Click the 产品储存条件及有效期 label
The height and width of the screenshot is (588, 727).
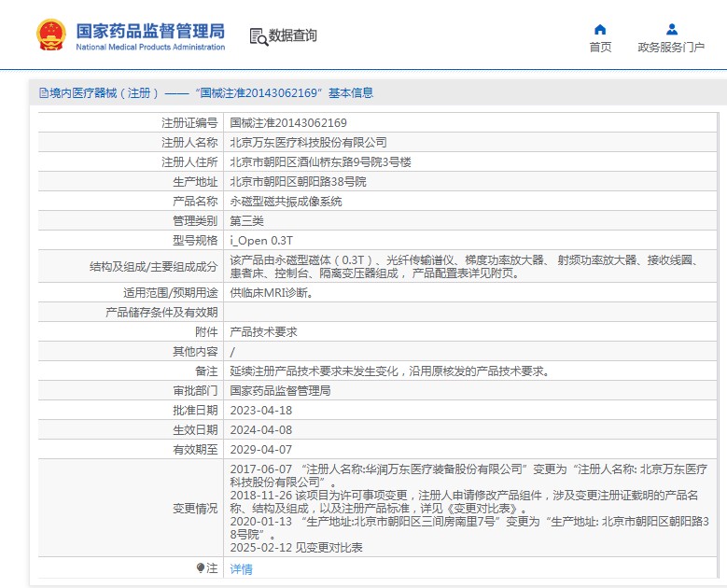[x=161, y=312]
